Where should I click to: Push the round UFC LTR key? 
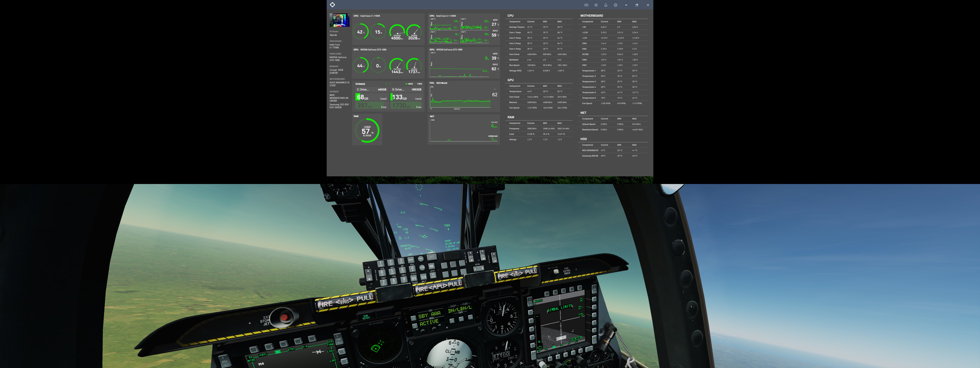coord(422,267)
